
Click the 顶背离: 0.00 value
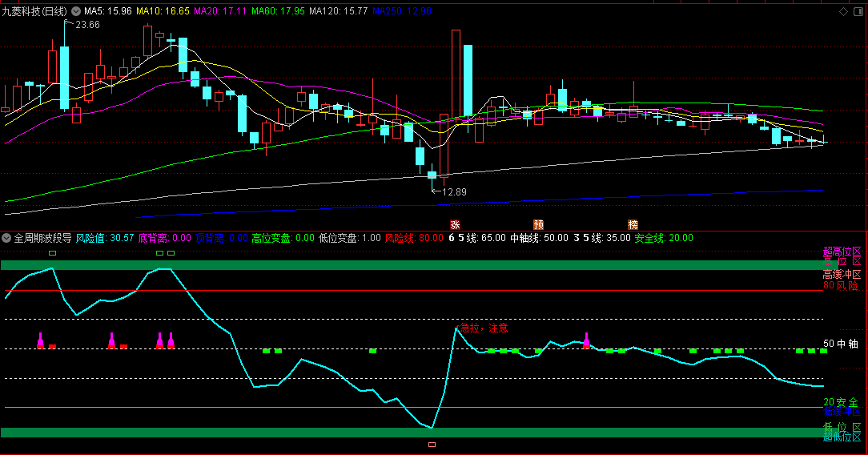click(x=222, y=238)
